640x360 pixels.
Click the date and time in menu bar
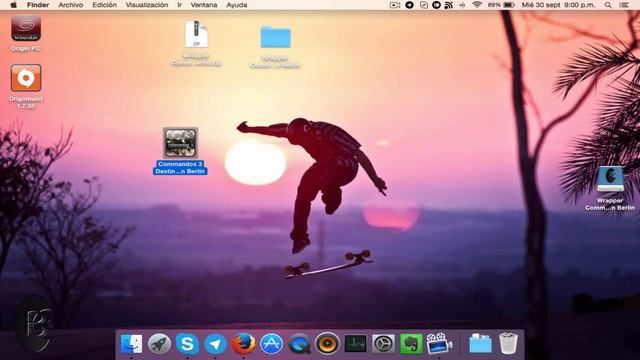click(558, 5)
